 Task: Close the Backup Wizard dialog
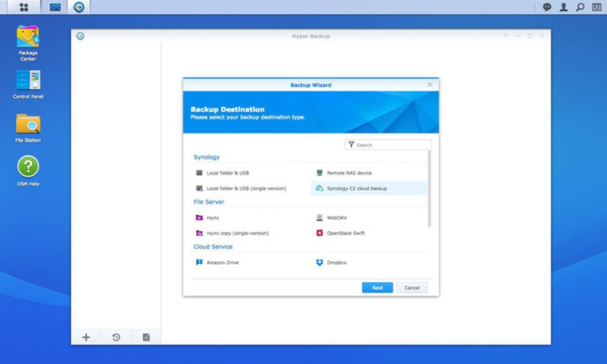(430, 85)
